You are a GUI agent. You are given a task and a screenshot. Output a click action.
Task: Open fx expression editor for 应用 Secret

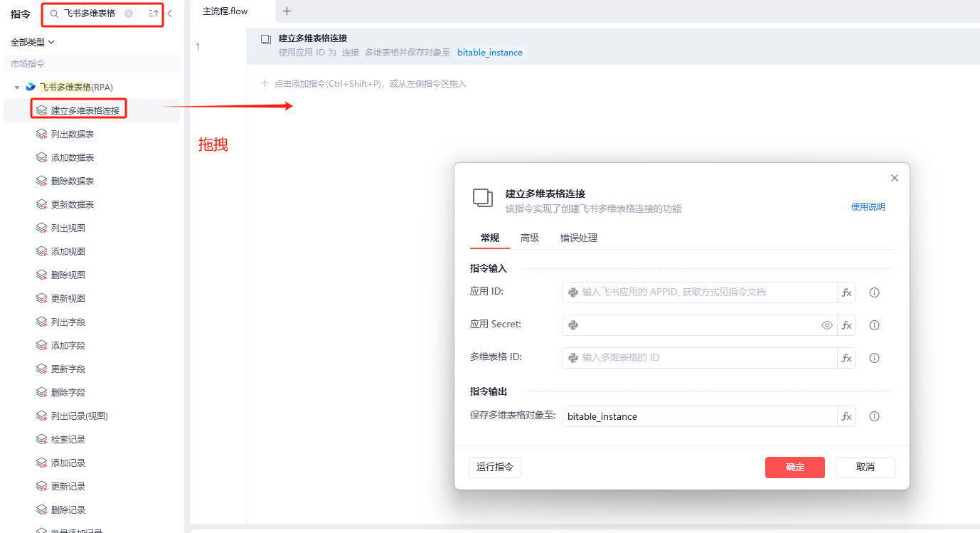(x=846, y=325)
